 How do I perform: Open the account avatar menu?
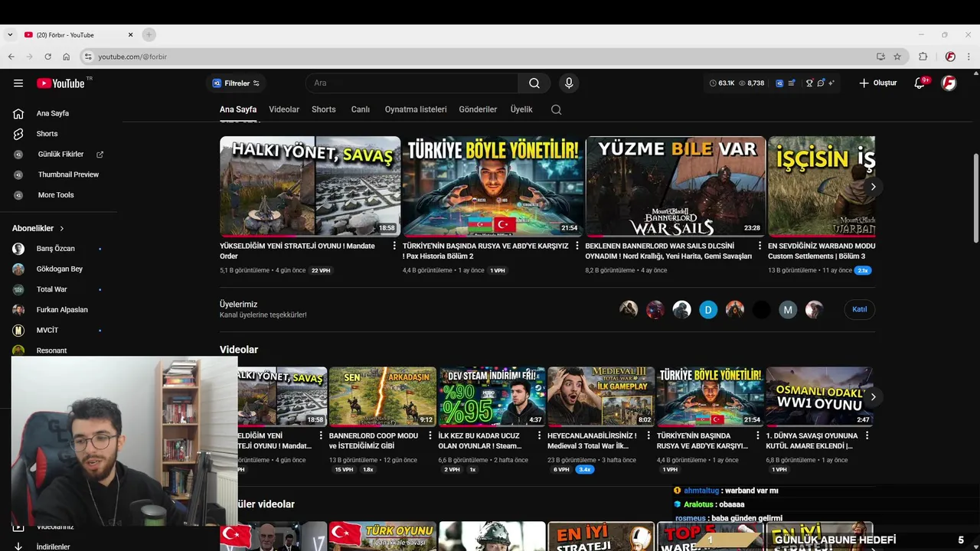[949, 83]
